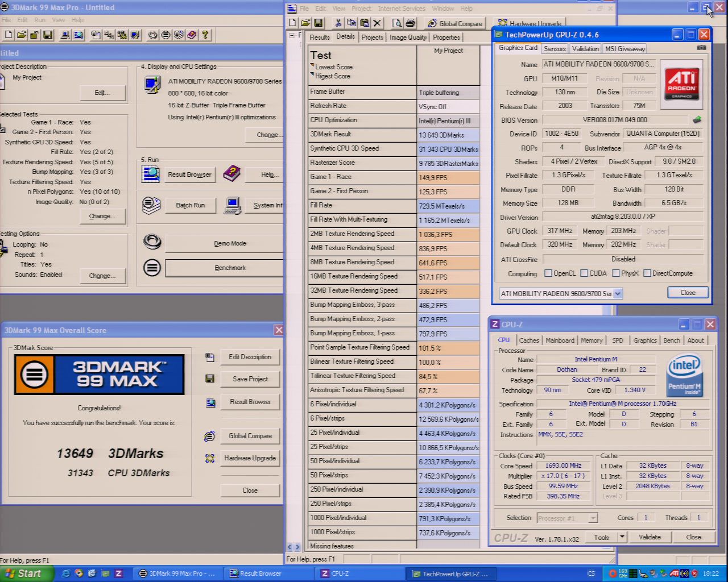The height and width of the screenshot is (582, 728).
Task: Click the GPU-Z screenshot camera icon
Action: [701, 48]
